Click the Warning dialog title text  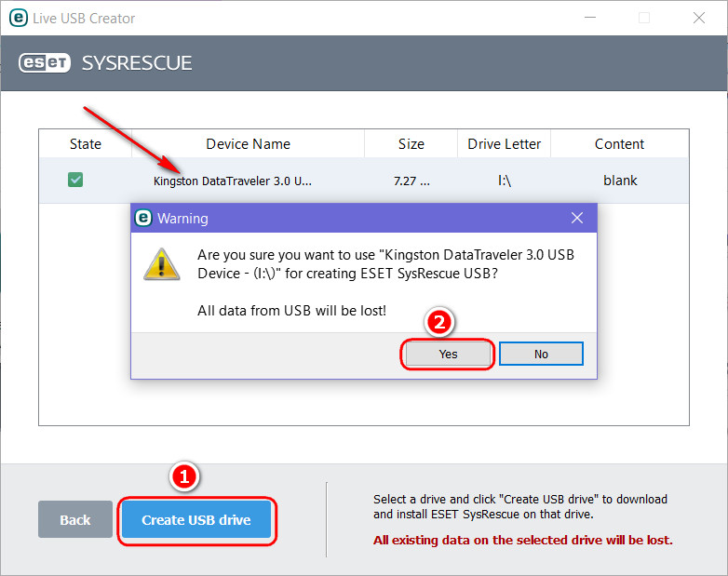[182, 218]
